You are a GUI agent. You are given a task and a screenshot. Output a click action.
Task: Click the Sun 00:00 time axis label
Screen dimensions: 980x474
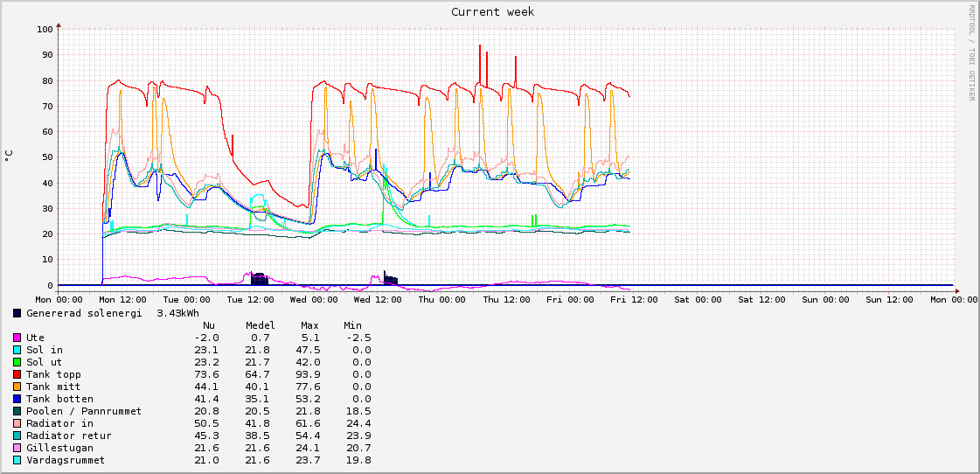826,299
